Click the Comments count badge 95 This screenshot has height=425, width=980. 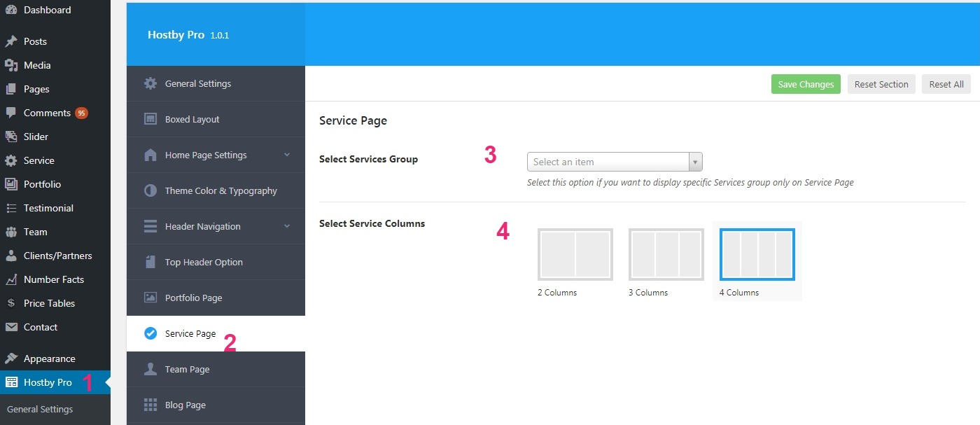tap(81, 113)
